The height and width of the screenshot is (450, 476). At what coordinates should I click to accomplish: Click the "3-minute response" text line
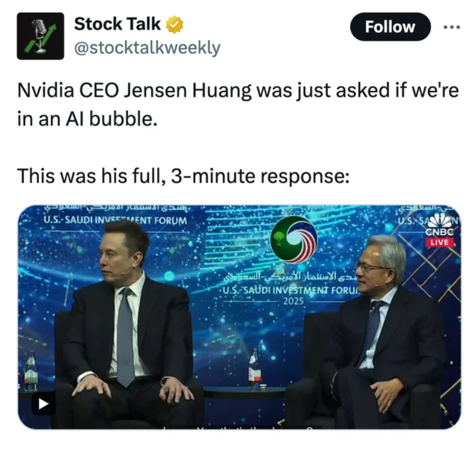184,175
